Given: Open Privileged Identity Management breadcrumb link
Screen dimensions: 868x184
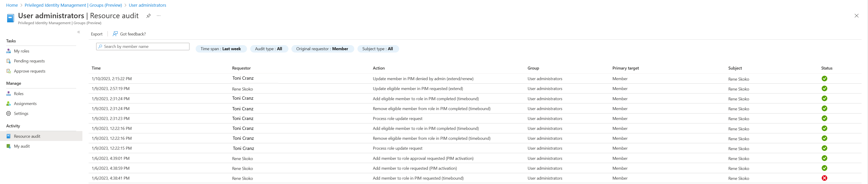Looking at the screenshot, I should [73, 5].
